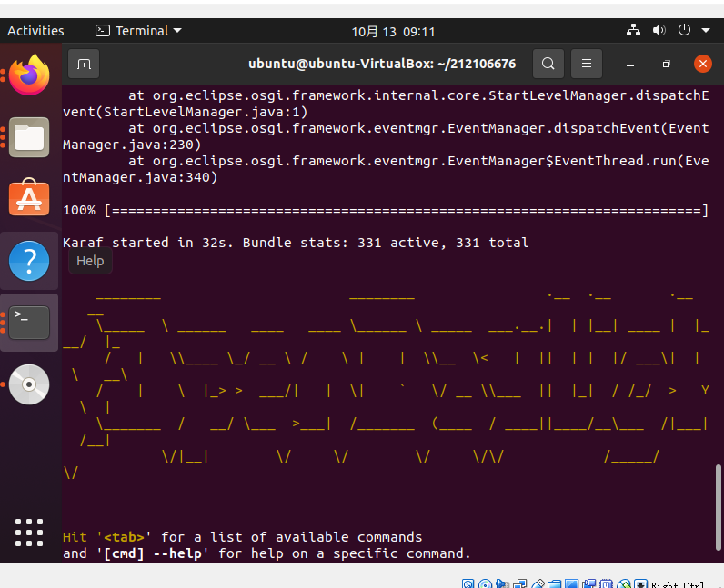The image size is (724, 588).
Task: Click the '[cmd] --help' hint text
Action: [153, 553]
